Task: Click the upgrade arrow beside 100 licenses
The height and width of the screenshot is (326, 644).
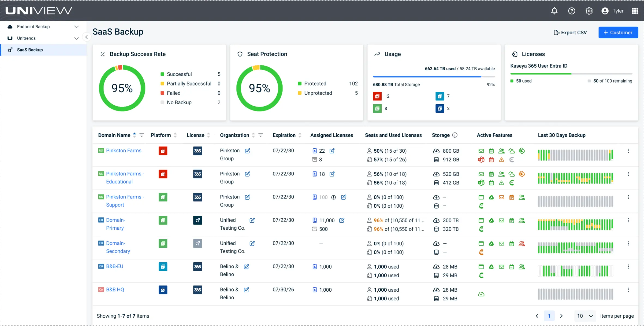Action: 333,197
